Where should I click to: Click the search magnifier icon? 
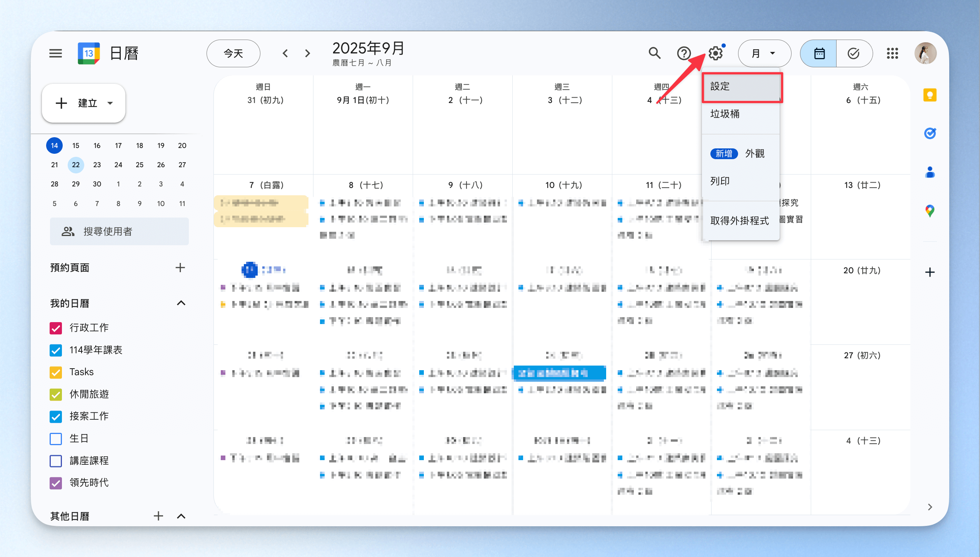(x=654, y=53)
